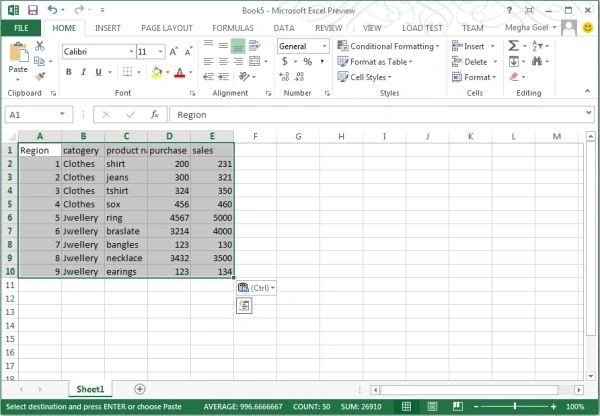The width and height of the screenshot is (600, 416).
Task: Click the Format Painter brush icon
Action: 40,77
